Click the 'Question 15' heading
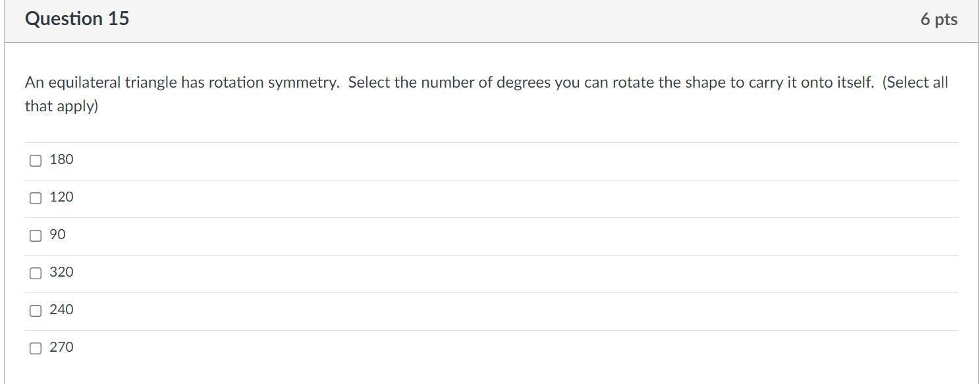This screenshot has height=384, width=980. click(77, 19)
